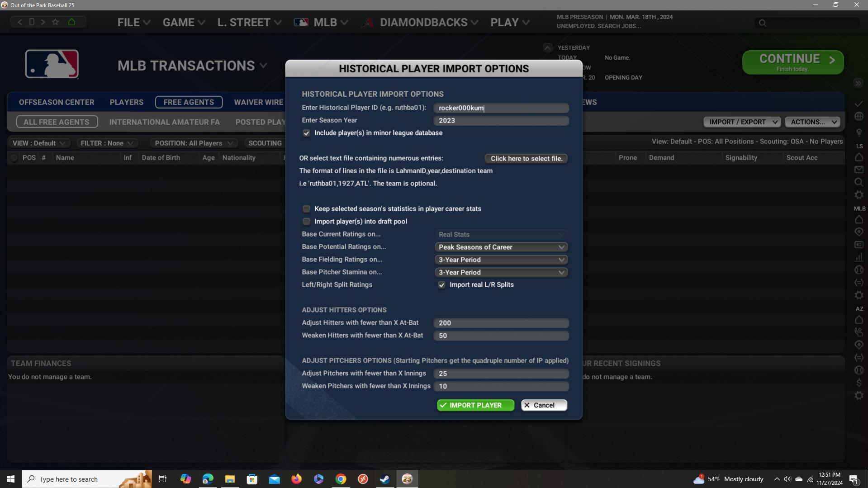Open Steam from the Windows taskbar
The image size is (868, 488).
[385, 479]
